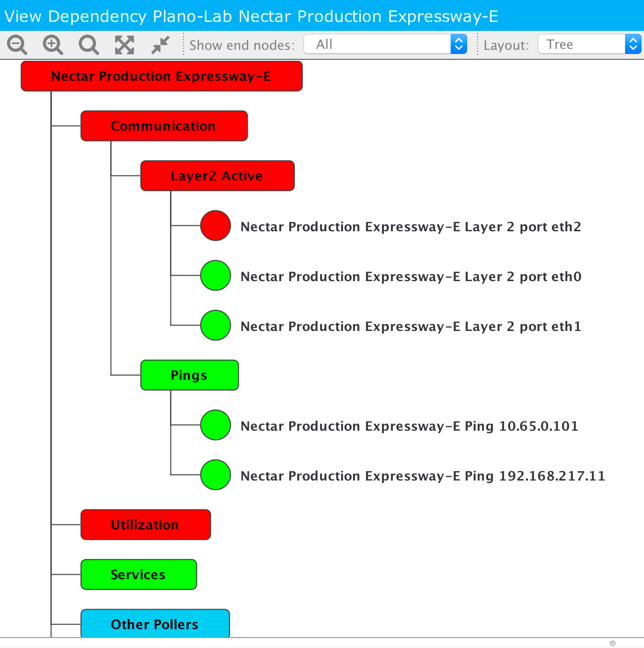This screenshot has height=648, width=644.
Task: Click the green circle for Ping 10.65.0.101
Action: [x=215, y=425]
